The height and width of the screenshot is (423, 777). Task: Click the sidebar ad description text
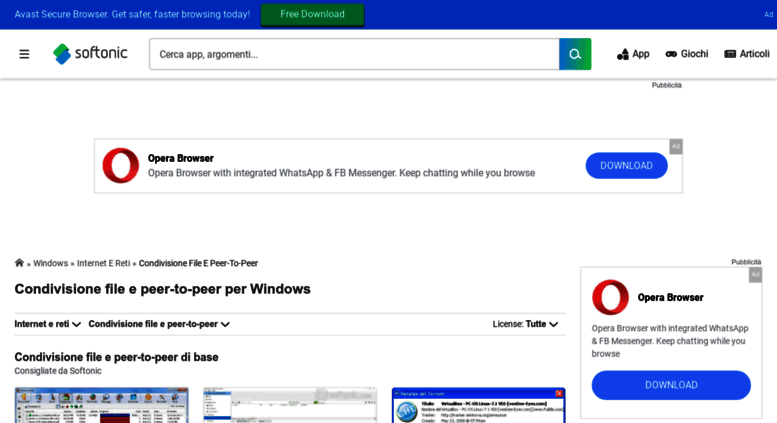click(x=669, y=341)
